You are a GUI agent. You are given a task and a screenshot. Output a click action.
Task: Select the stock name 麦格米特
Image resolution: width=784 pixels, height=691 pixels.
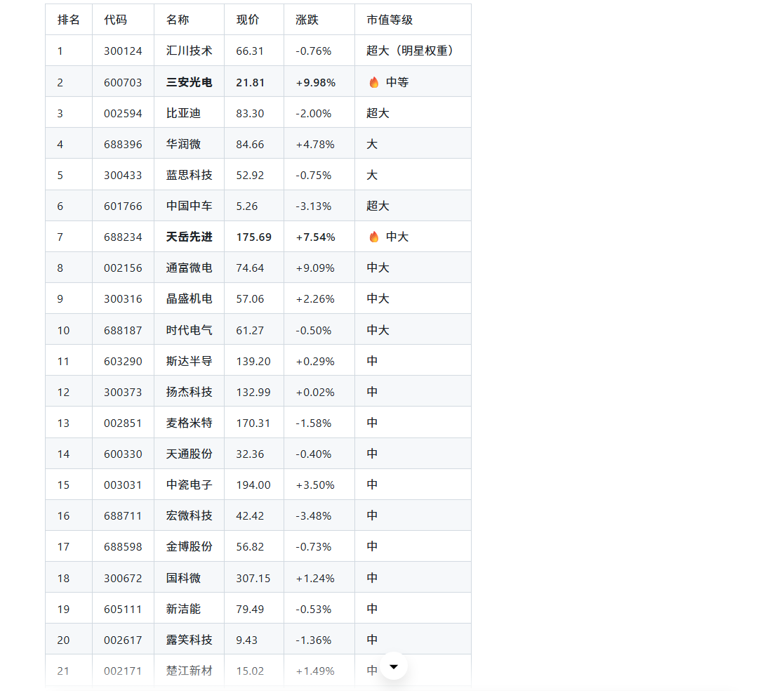[x=189, y=423]
